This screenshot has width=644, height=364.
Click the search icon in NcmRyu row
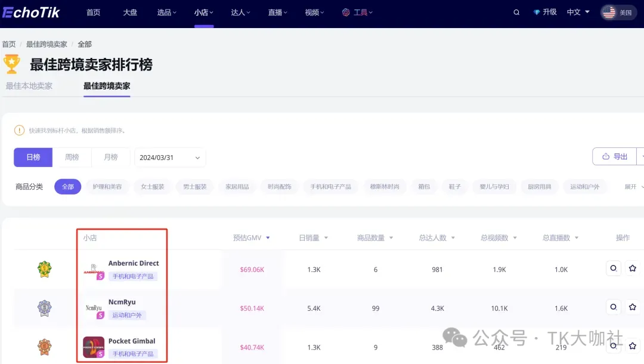pyautogui.click(x=614, y=307)
